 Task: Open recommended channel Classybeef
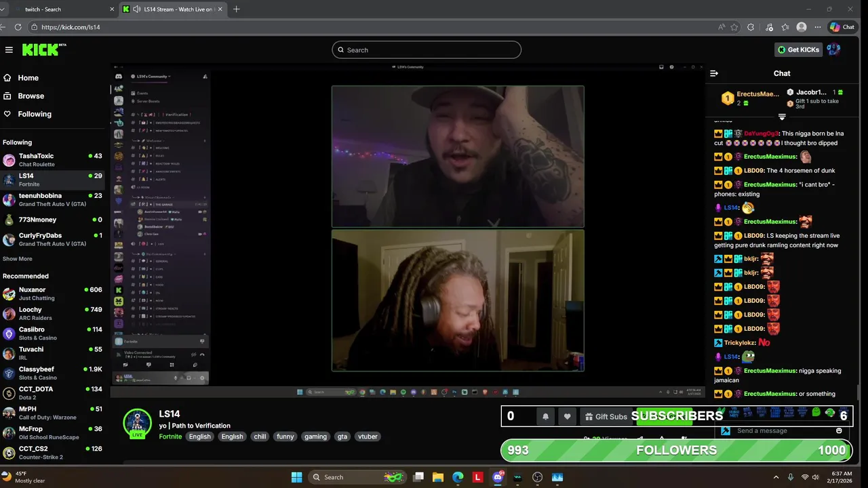pos(53,373)
